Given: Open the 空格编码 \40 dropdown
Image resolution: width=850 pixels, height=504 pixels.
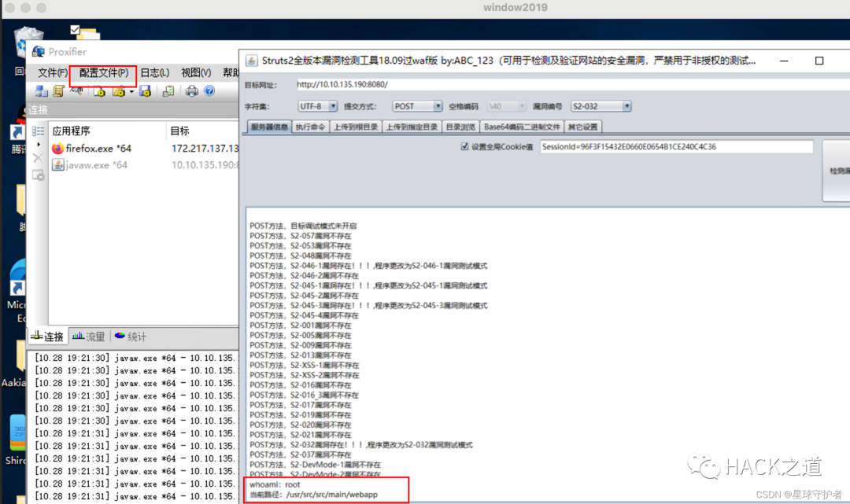Looking at the screenshot, I should click(506, 107).
